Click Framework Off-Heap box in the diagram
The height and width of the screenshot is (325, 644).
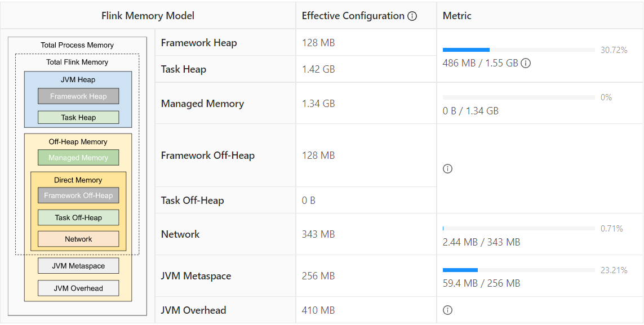78,195
